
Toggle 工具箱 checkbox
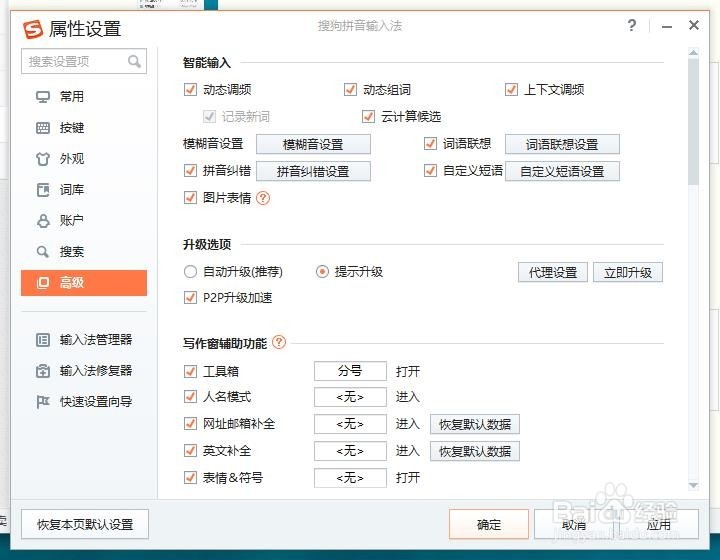190,371
